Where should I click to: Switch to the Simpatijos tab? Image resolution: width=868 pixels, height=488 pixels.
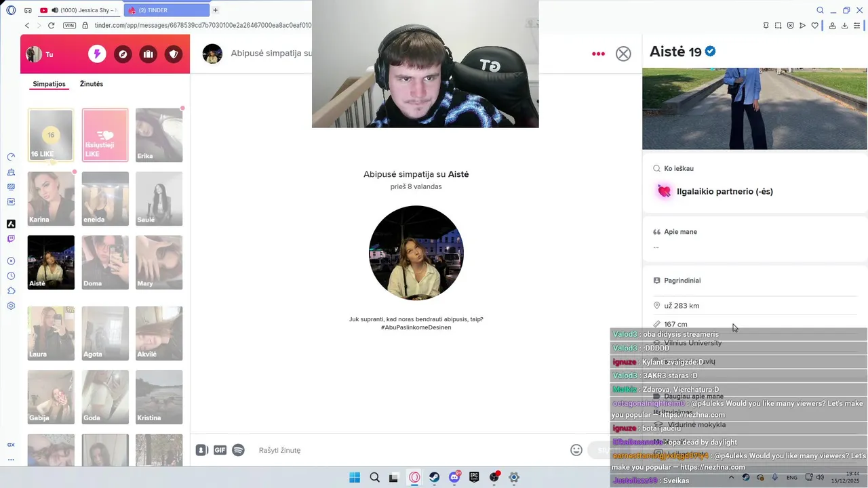point(49,84)
